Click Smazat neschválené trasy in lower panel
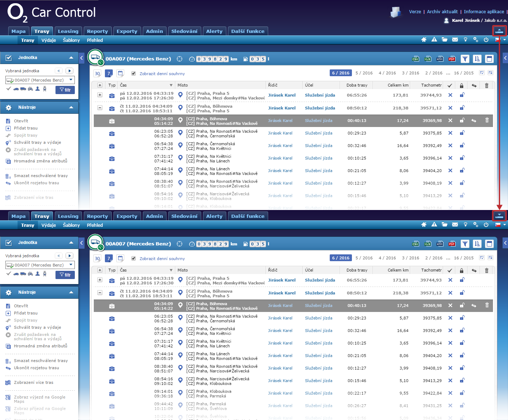This screenshot has height=420, width=508. [x=41, y=361]
